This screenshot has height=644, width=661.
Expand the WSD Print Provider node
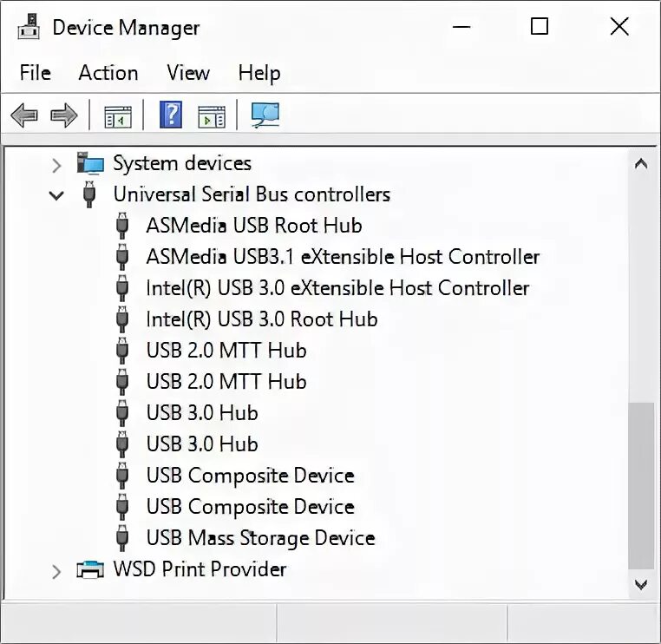[56, 571]
